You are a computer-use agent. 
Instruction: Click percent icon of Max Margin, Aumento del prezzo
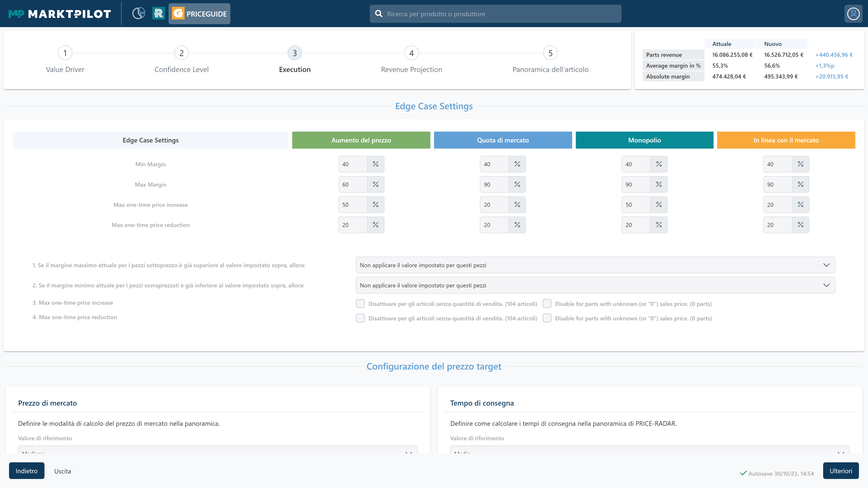click(x=375, y=184)
